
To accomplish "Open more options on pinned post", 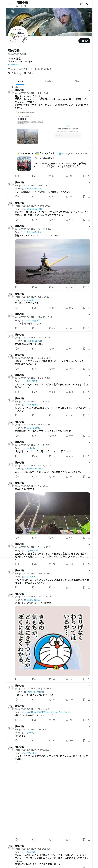I will coord(89,90).
